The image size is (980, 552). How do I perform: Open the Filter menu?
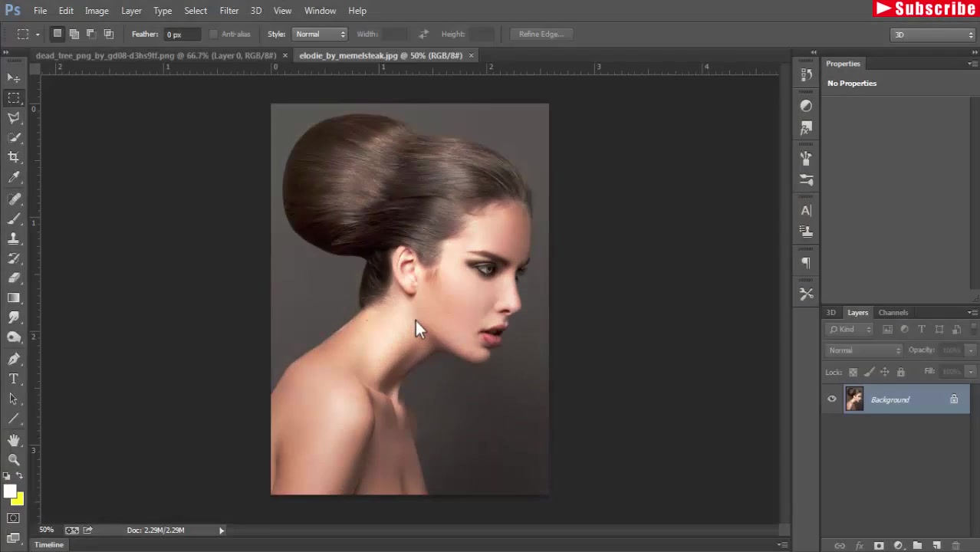[229, 11]
